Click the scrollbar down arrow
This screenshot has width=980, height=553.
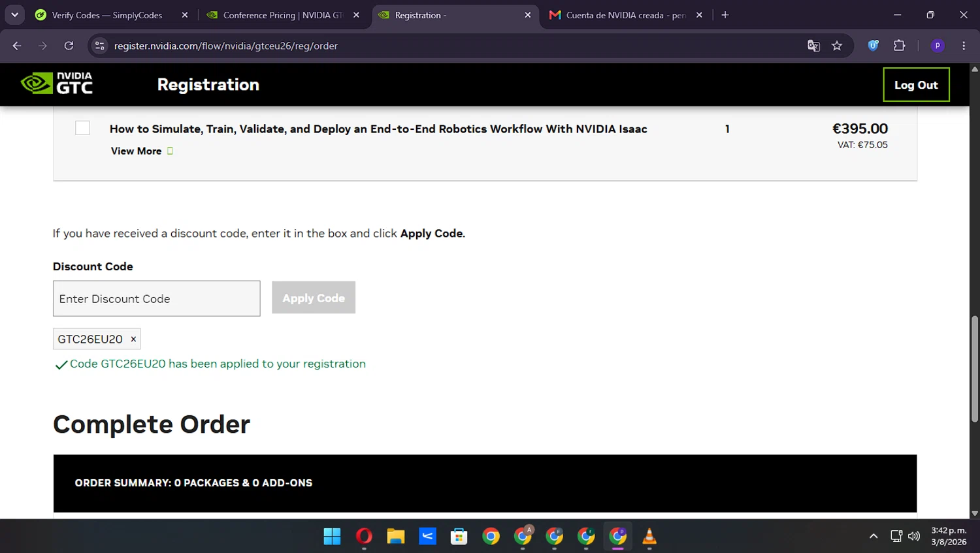tap(975, 514)
